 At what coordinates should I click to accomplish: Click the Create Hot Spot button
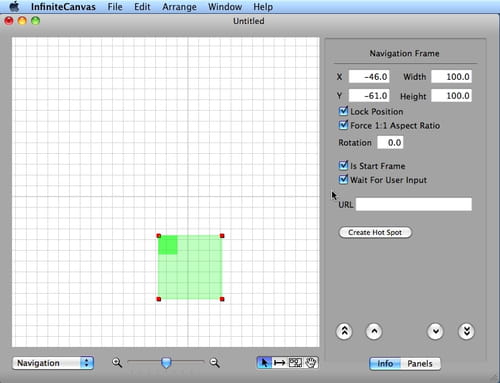pyautogui.click(x=375, y=232)
